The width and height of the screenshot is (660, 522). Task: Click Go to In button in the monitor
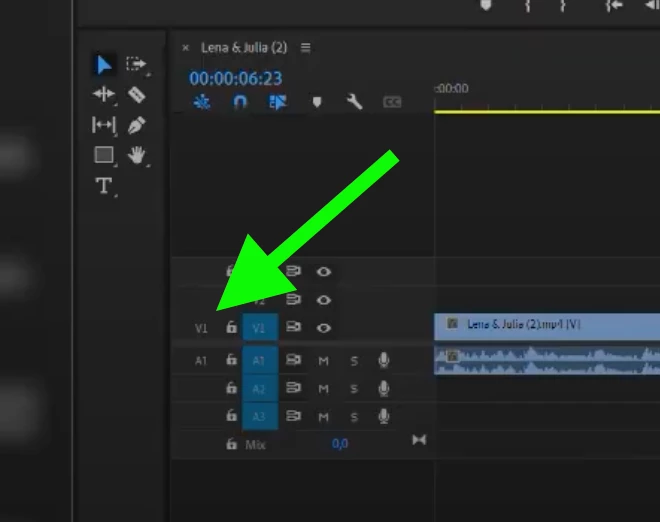coord(614,5)
